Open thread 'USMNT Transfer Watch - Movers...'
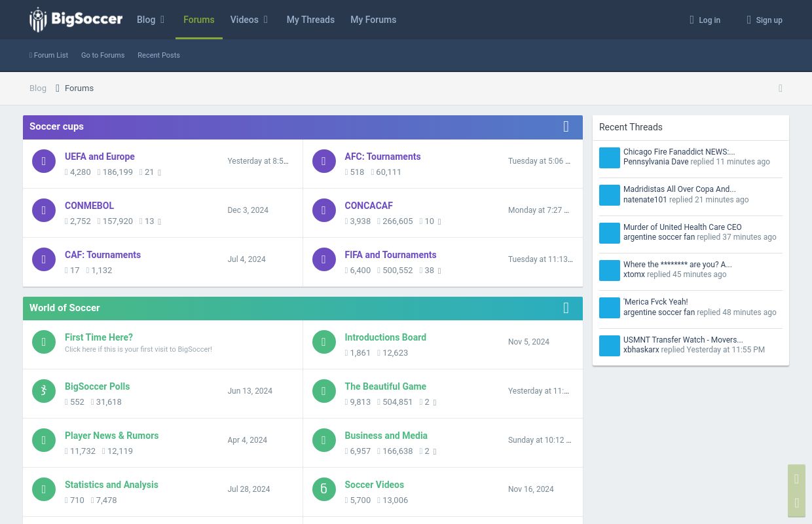This screenshot has width=812, height=524. (683, 340)
